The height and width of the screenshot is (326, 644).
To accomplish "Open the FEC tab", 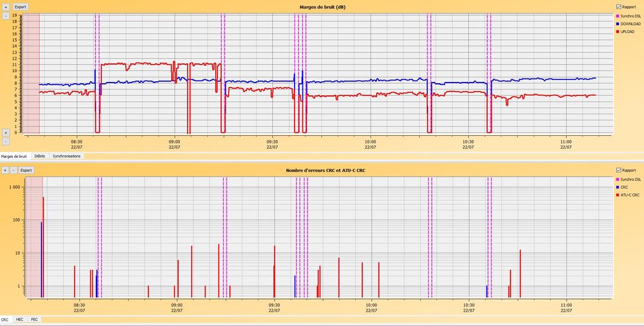I will (34, 320).
